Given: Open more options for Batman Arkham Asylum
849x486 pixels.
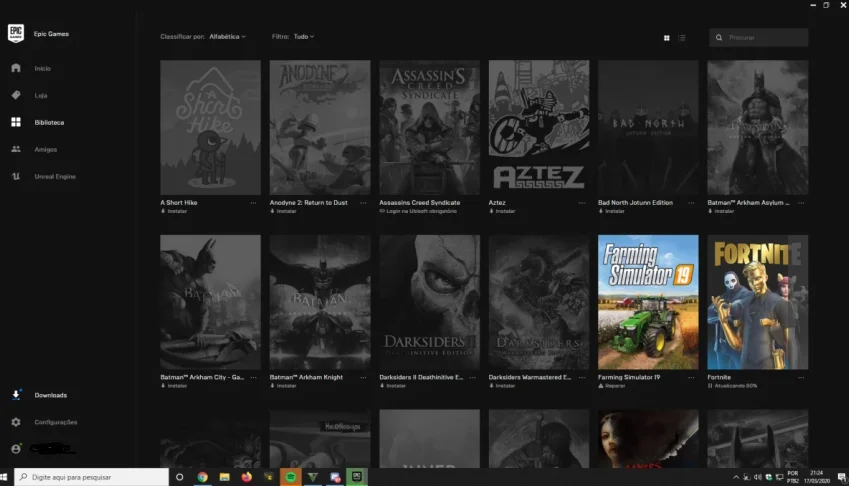Looking at the screenshot, I should (801, 203).
